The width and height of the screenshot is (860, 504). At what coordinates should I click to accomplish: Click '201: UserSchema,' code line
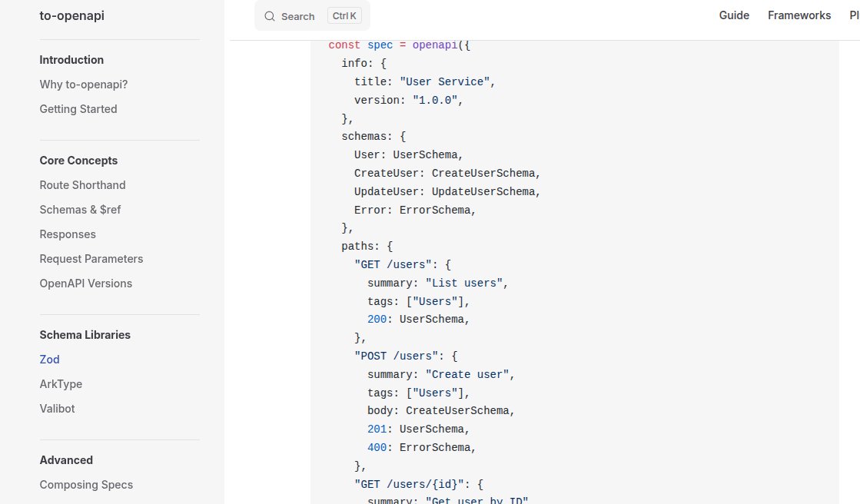coord(419,429)
